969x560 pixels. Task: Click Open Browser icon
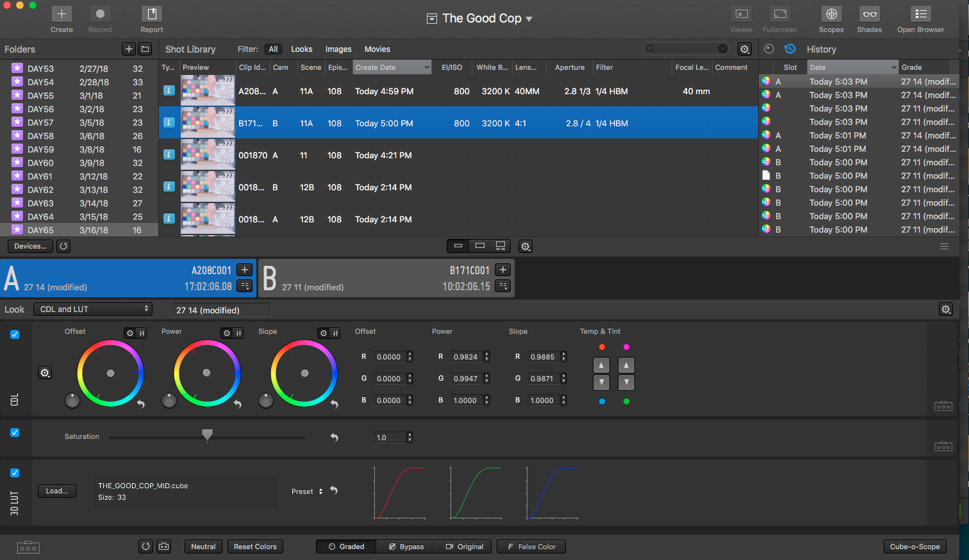(920, 14)
